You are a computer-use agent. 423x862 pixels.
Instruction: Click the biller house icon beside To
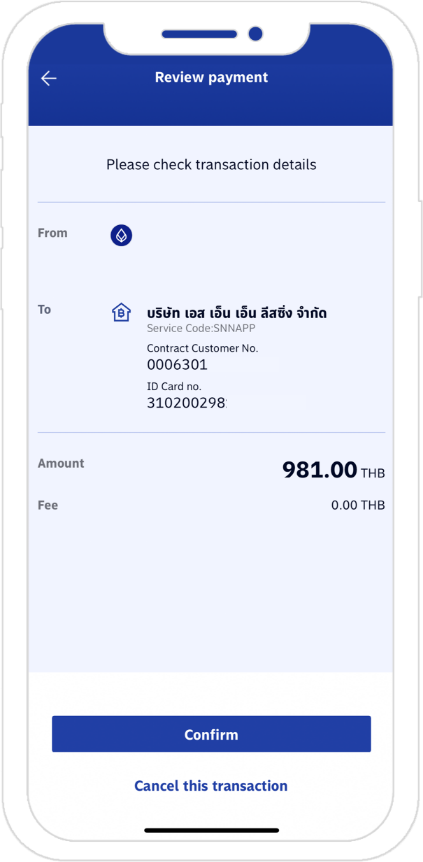tap(121, 312)
